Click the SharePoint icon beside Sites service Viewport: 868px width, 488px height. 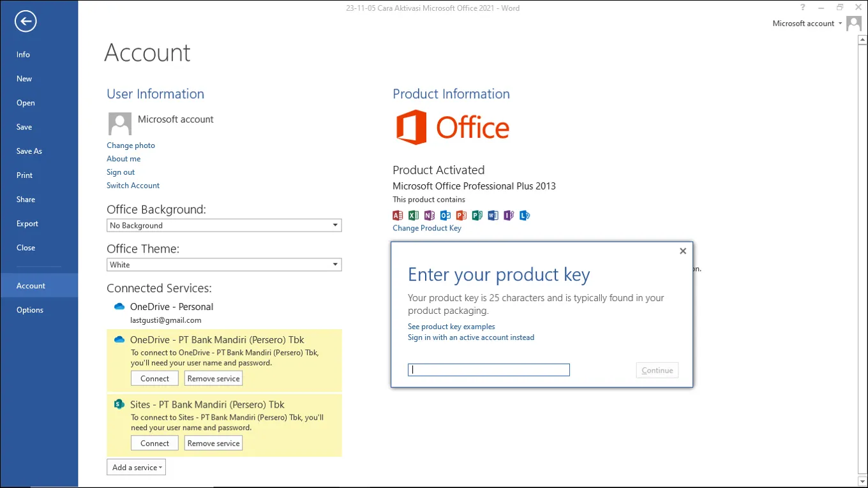(x=119, y=404)
